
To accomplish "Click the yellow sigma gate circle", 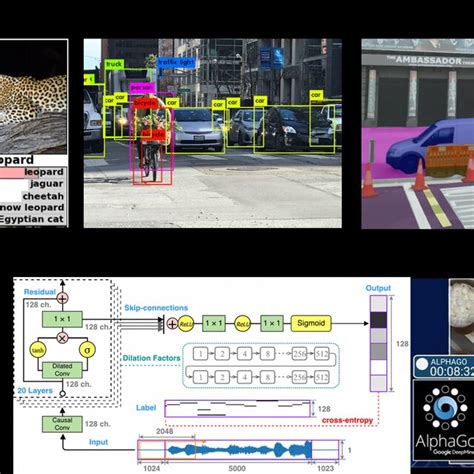I will coord(87,350).
